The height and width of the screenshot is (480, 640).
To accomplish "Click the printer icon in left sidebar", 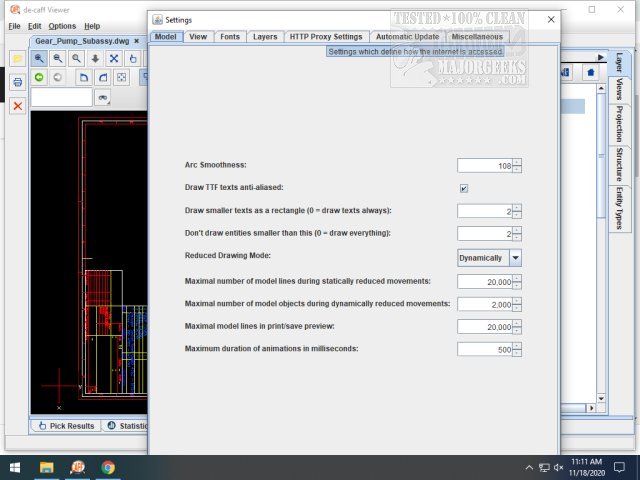I will tap(17, 81).
